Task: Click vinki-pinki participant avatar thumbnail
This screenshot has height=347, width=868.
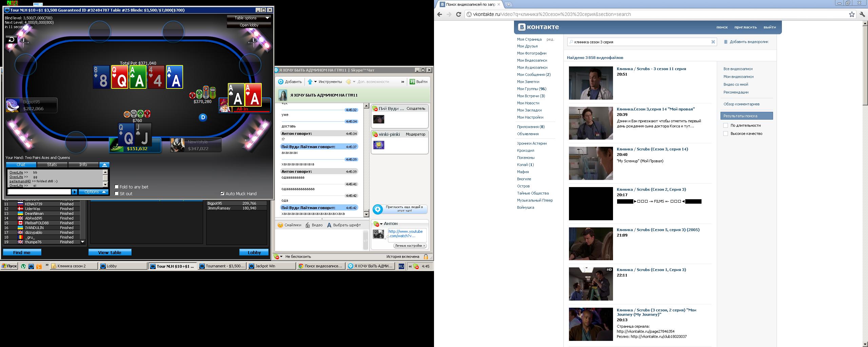Action: pyautogui.click(x=379, y=145)
